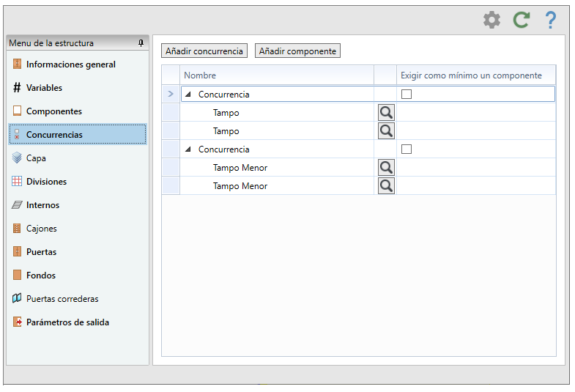The image size is (575, 392).
Task: Open the settings gear icon
Action: (x=491, y=20)
